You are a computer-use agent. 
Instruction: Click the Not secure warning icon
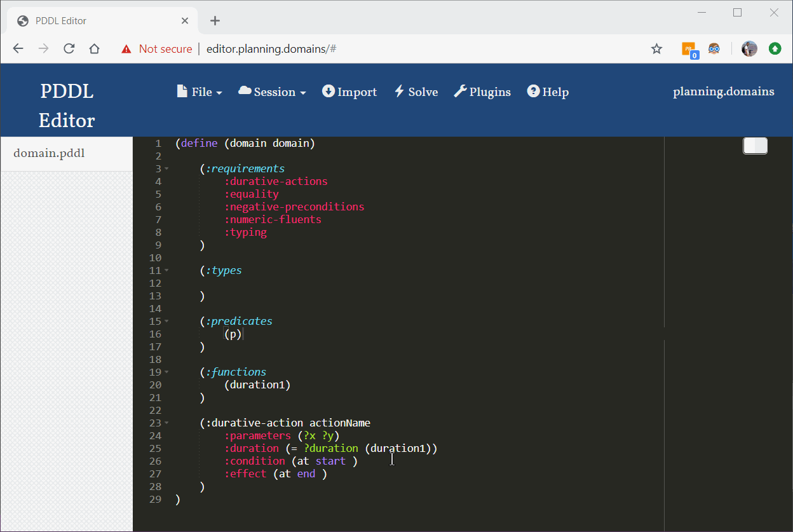[126, 49]
